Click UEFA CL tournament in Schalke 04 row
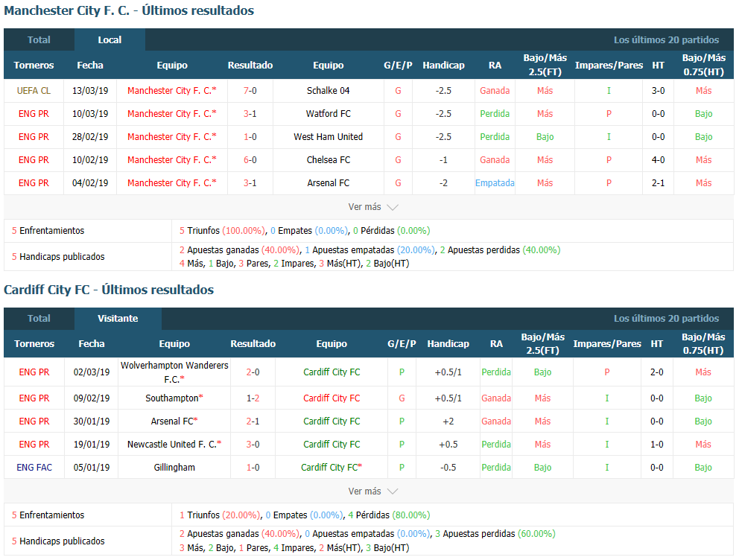Image resolution: width=742 pixels, height=560 pixels. click(x=34, y=90)
